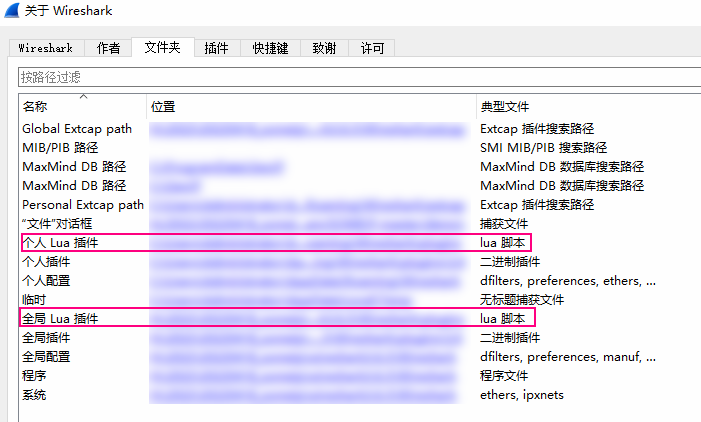
Task: Click the 按路径过滤 filter field
Action: 359,77
